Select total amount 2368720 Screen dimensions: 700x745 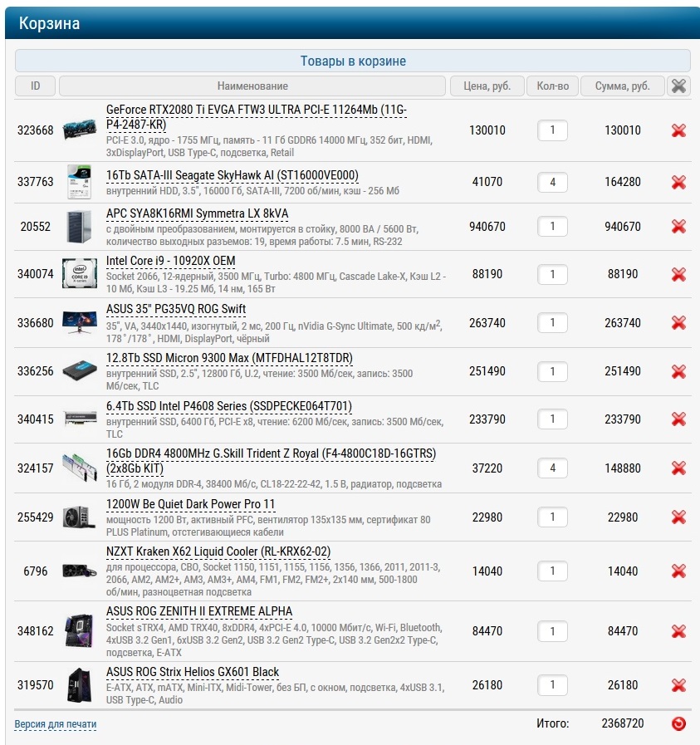pyautogui.click(x=623, y=723)
